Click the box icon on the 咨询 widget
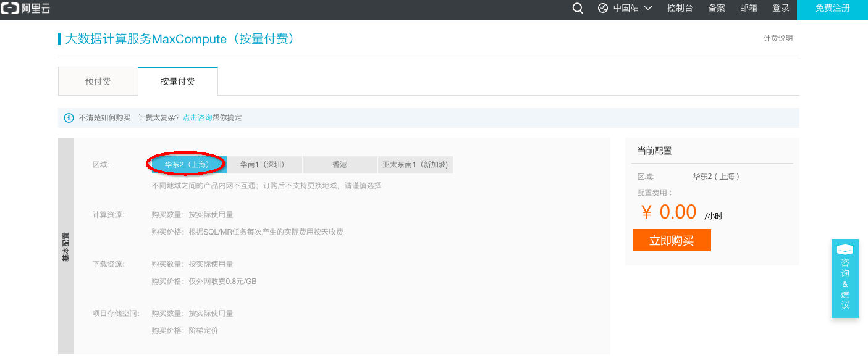Screen dimensions: 868x363 (845, 249)
